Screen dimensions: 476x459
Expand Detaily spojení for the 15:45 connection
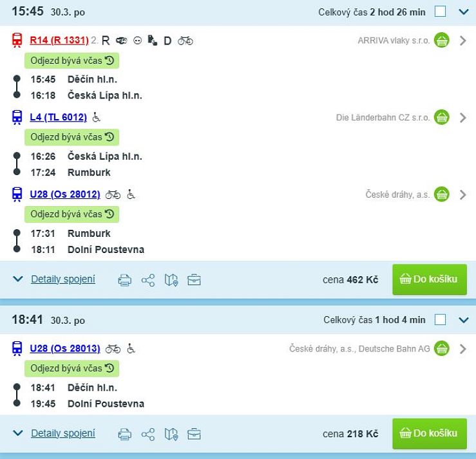(x=63, y=279)
